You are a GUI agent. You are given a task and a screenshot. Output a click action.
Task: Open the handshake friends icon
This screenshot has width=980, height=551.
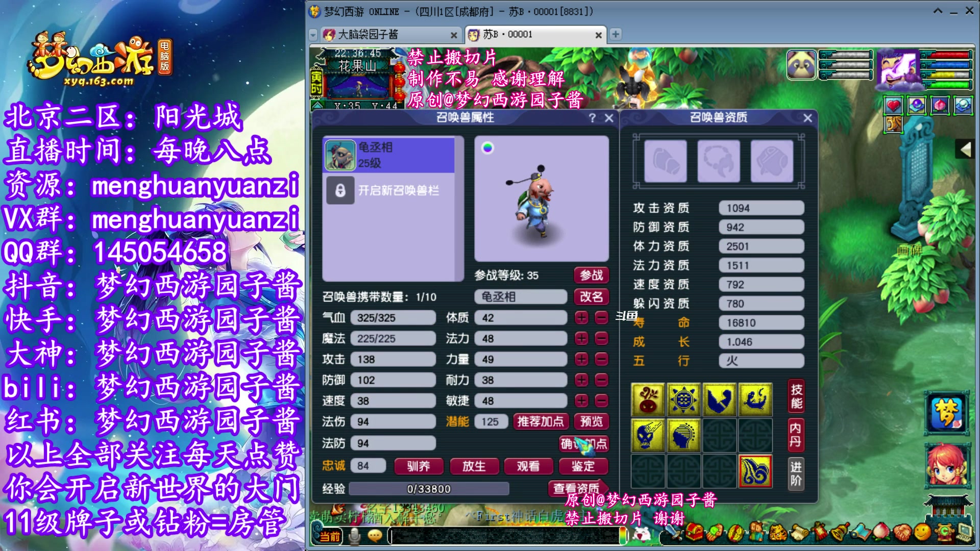click(x=902, y=533)
